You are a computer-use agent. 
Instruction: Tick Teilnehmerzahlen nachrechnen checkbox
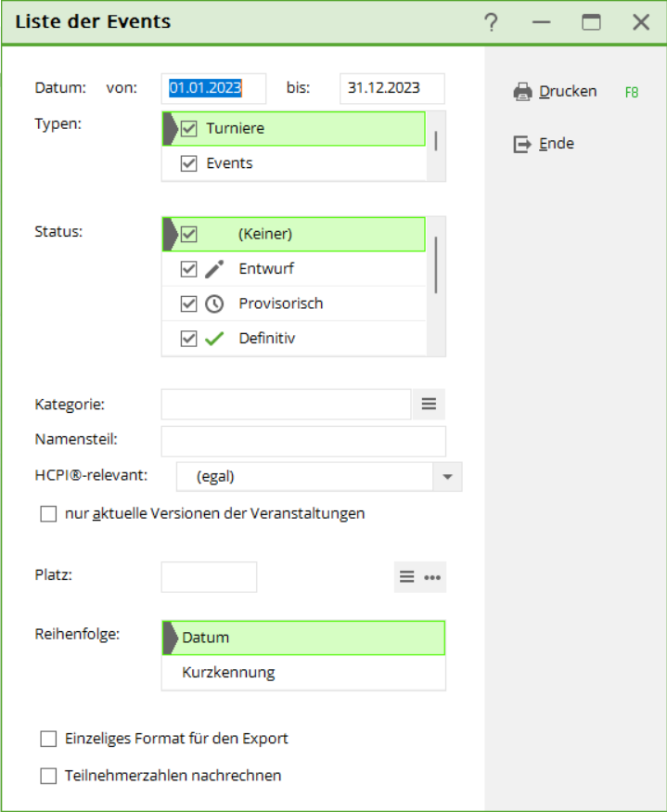pos(49,775)
